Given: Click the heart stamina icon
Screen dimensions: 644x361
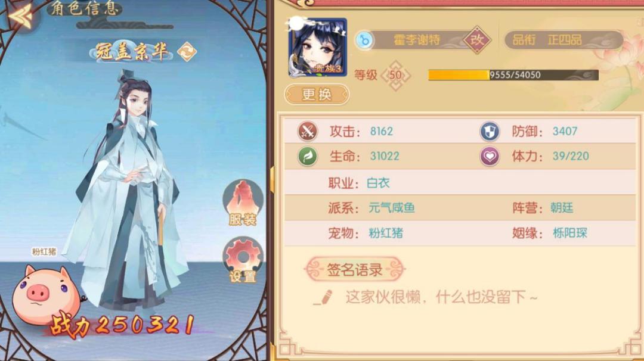Looking at the screenshot, I should tap(490, 156).
